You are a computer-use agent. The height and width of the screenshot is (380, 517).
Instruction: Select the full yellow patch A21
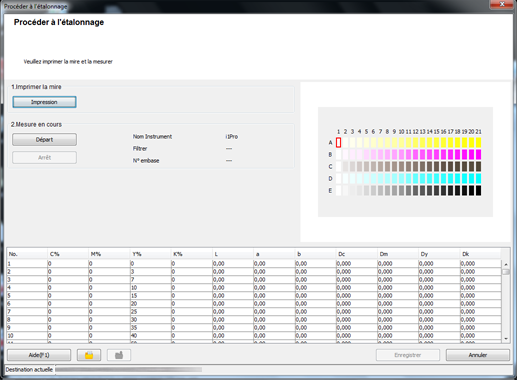click(x=478, y=142)
